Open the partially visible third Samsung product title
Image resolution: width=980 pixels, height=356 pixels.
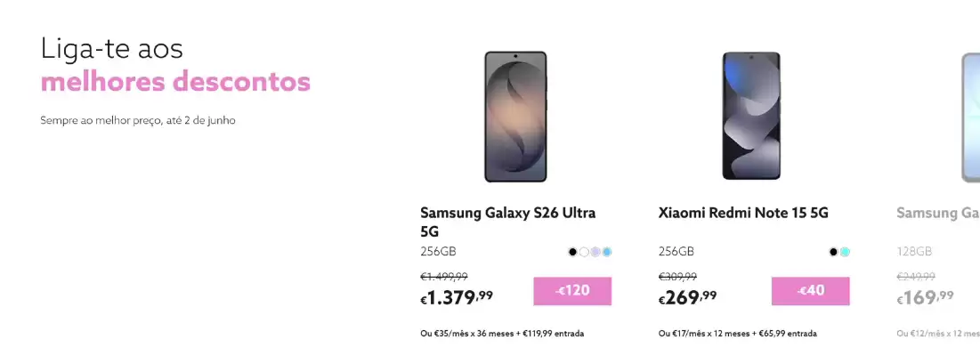point(937,213)
